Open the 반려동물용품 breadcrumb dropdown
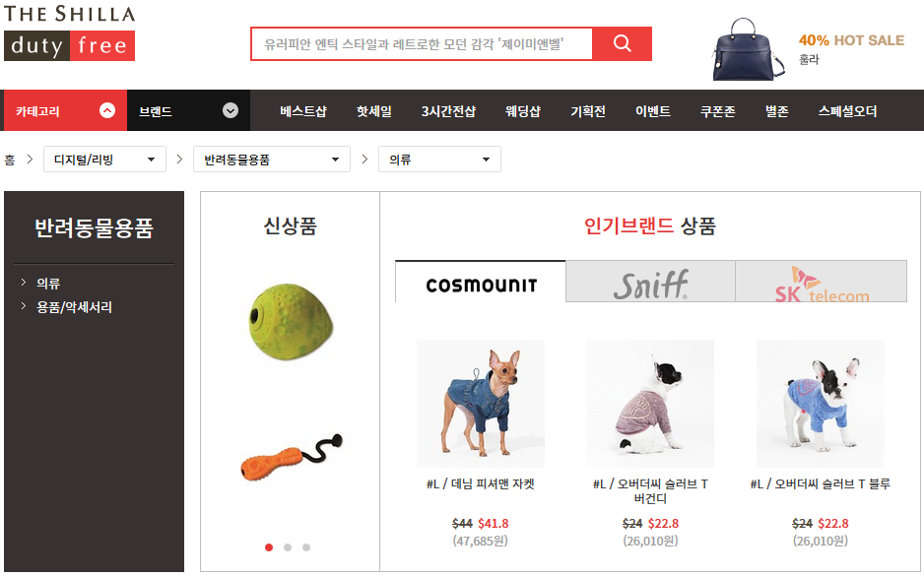This screenshot has height=577, width=924. [272, 159]
